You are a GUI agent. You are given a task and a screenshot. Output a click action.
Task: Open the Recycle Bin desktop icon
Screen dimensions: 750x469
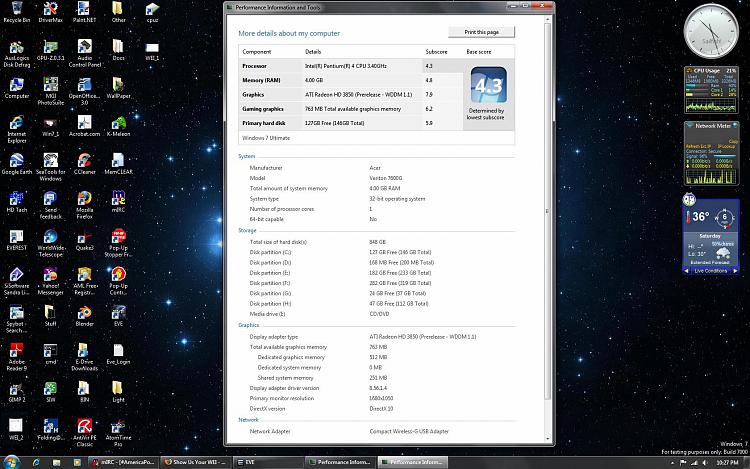[17, 12]
